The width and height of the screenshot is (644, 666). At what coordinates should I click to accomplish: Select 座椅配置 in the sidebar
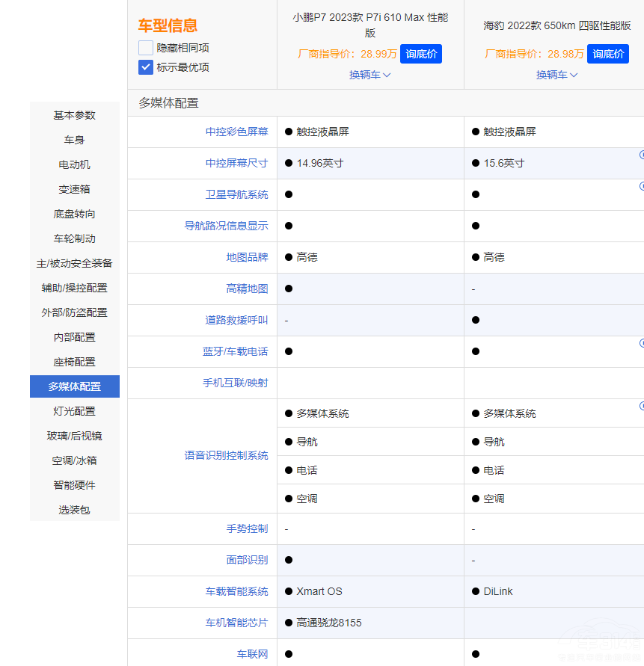(74, 361)
